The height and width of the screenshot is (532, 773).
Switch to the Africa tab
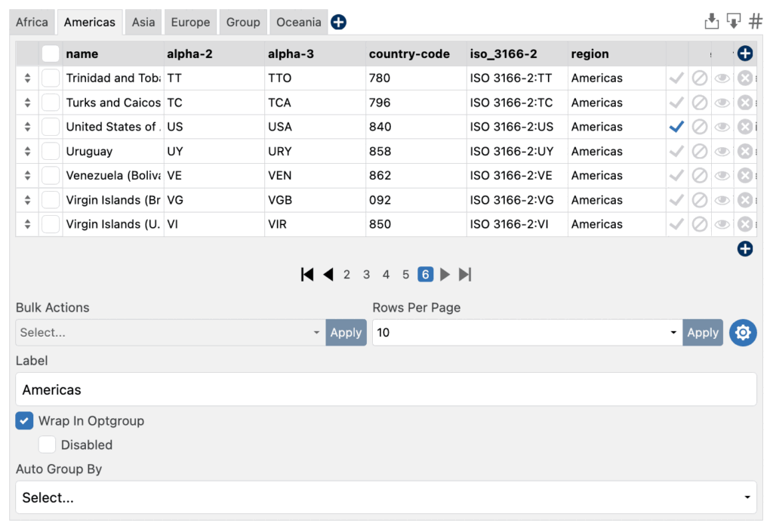[x=32, y=22]
